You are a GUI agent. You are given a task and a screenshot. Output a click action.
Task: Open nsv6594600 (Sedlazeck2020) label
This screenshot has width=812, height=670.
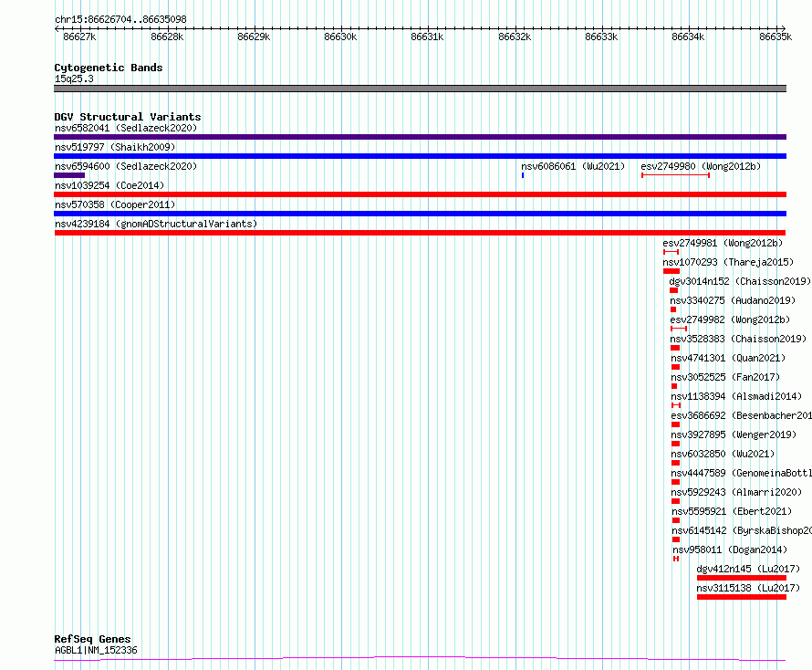click(x=126, y=166)
